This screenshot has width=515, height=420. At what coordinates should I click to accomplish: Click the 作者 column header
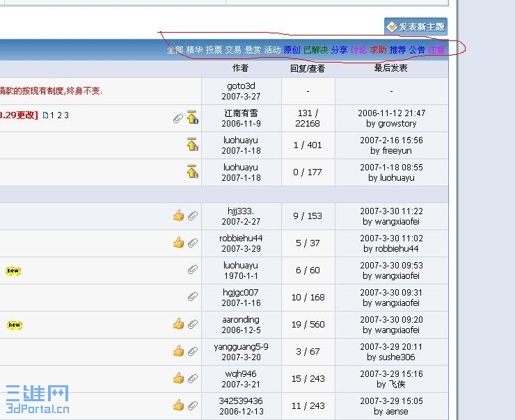pyautogui.click(x=240, y=68)
